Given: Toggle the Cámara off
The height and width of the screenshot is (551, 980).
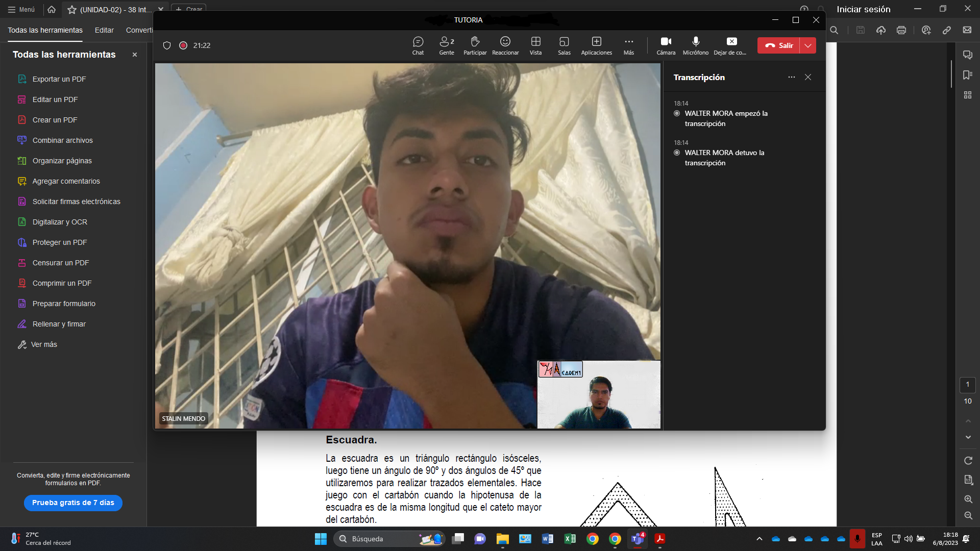Looking at the screenshot, I should tap(666, 45).
